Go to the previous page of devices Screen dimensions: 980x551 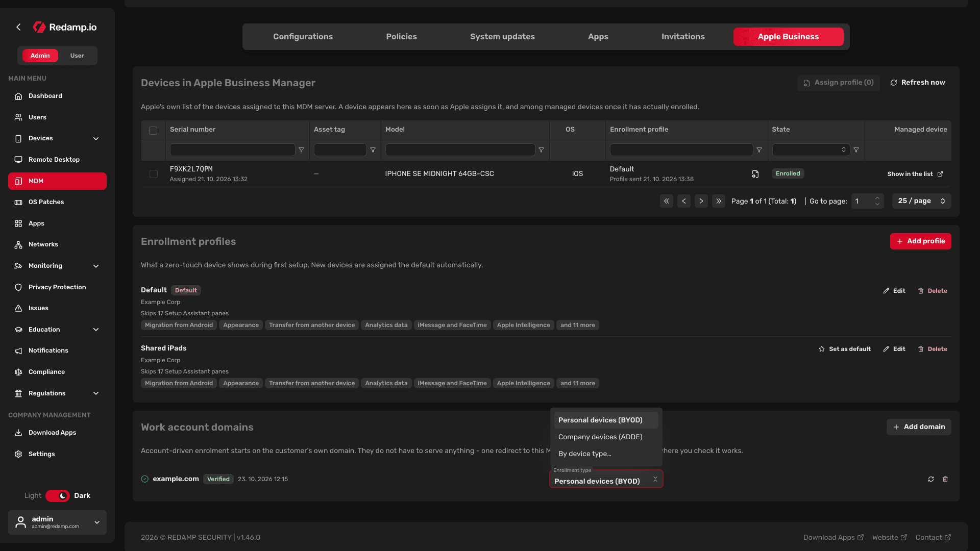tap(684, 201)
